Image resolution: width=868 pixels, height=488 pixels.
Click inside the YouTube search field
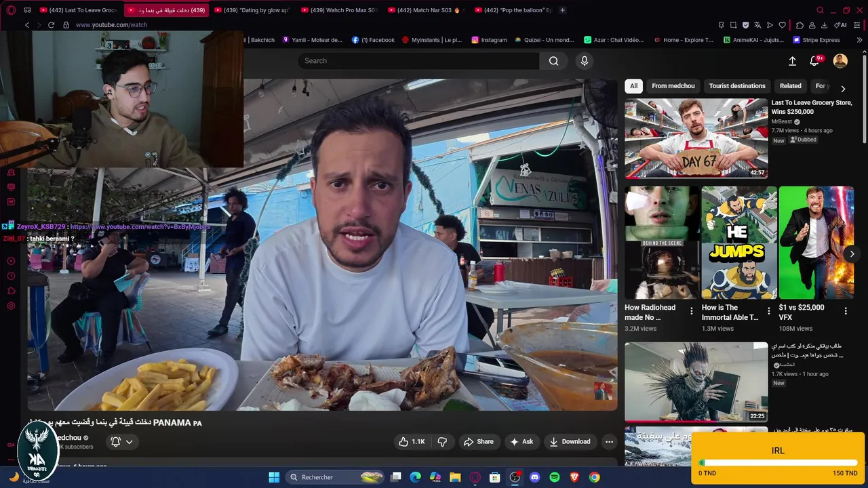[x=418, y=61]
